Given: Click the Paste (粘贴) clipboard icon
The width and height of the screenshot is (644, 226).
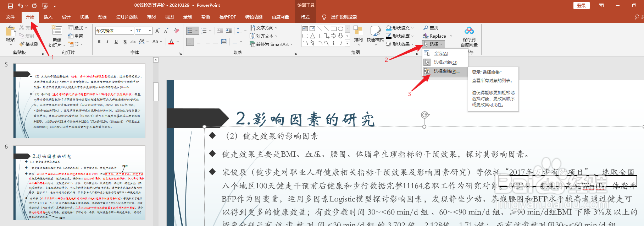Looking at the screenshot, I should tap(11, 31).
